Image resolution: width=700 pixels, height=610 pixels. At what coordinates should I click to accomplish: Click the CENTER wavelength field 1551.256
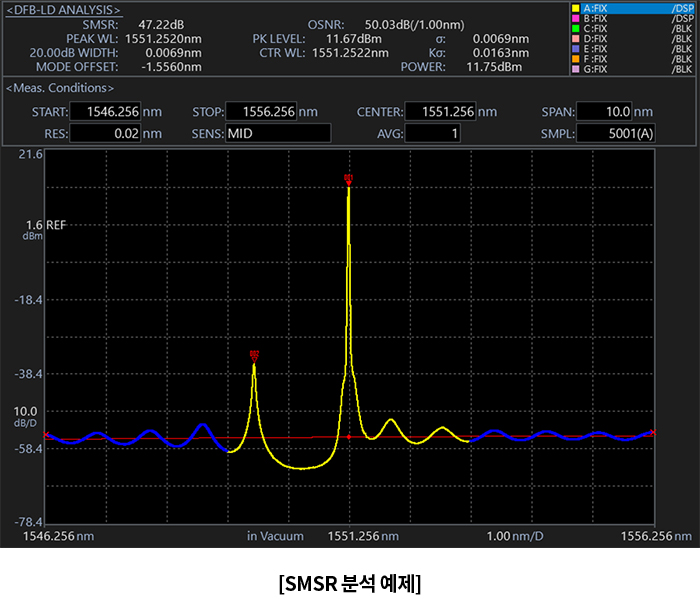tap(440, 112)
